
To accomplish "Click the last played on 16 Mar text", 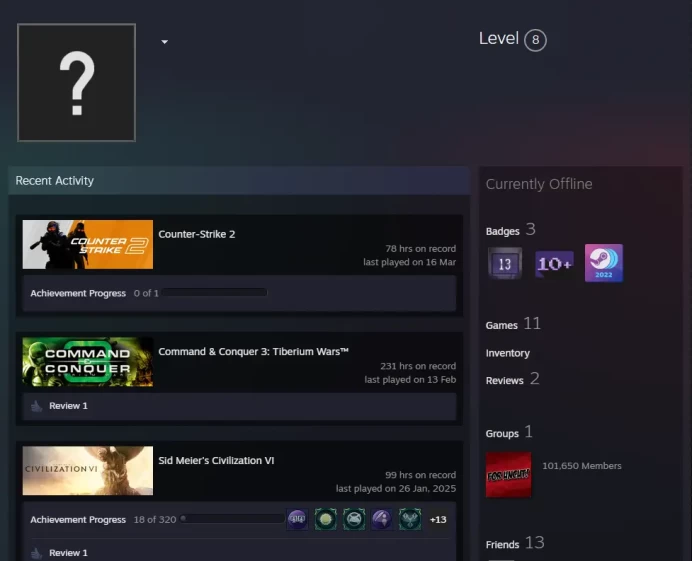I will click(x=410, y=262).
